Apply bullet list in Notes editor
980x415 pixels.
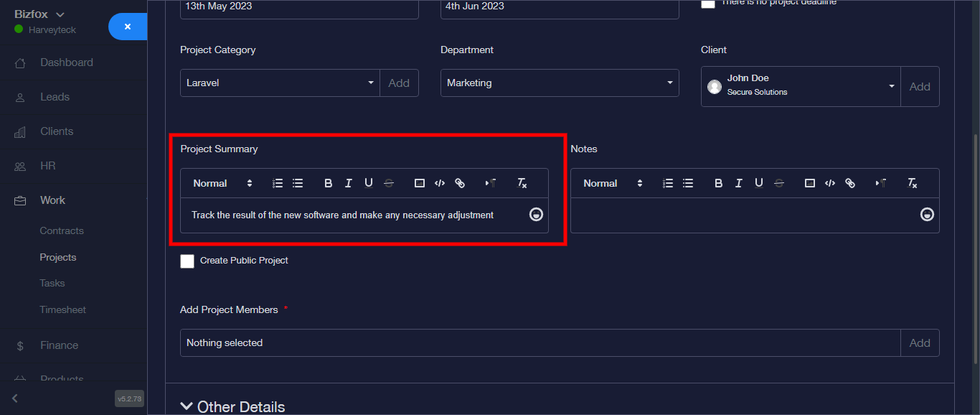pos(688,184)
